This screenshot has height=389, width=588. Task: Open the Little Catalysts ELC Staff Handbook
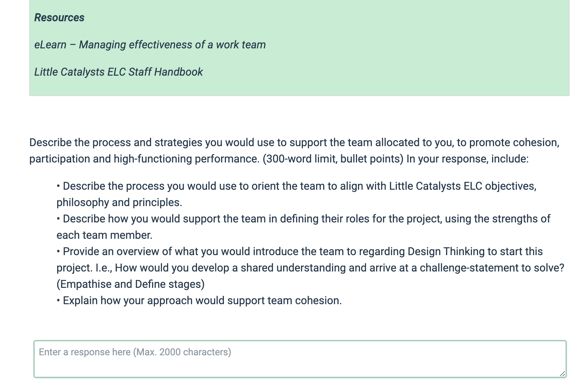click(x=119, y=72)
